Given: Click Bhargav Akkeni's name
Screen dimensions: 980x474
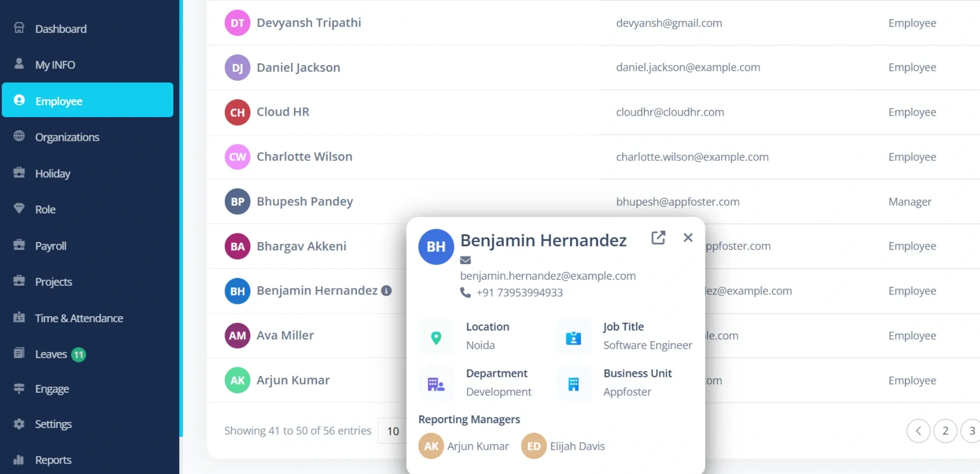Looking at the screenshot, I should pos(301,246).
